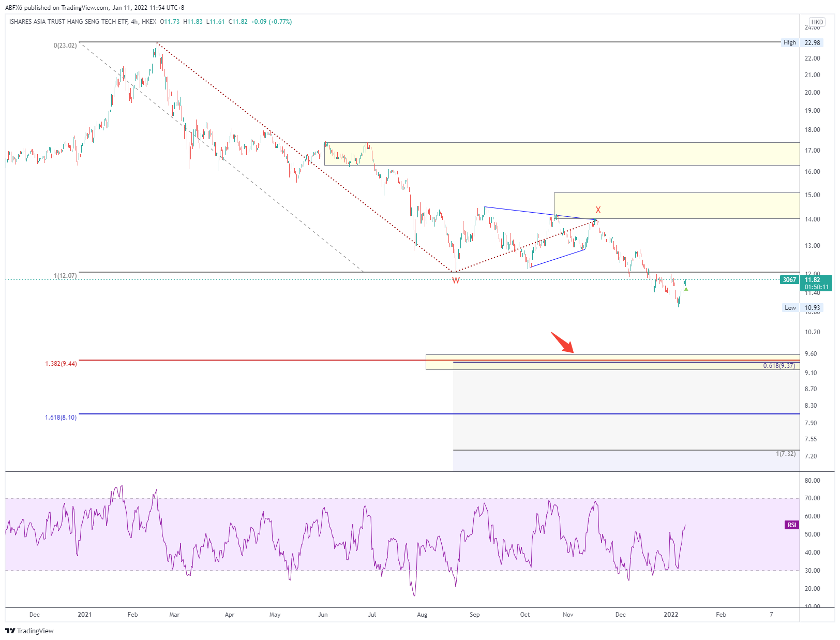Click the +0.09 (+0.77%) change value
840x640 pixels.
(272, 22)
